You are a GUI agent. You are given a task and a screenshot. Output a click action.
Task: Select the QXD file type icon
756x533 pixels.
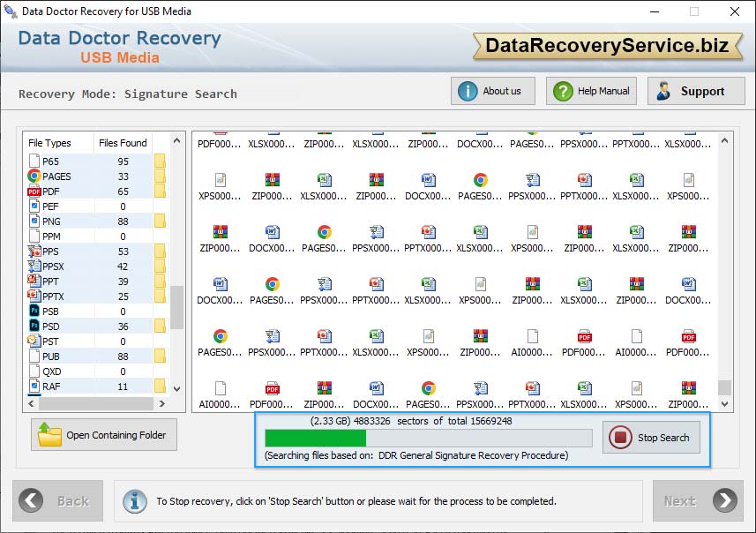click(x=34, y=371)
